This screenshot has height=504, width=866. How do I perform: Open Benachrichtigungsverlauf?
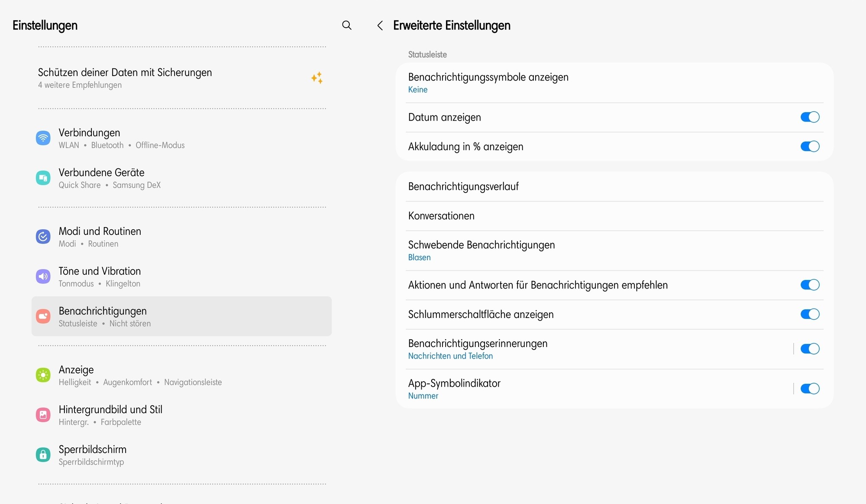coord(614,186)
